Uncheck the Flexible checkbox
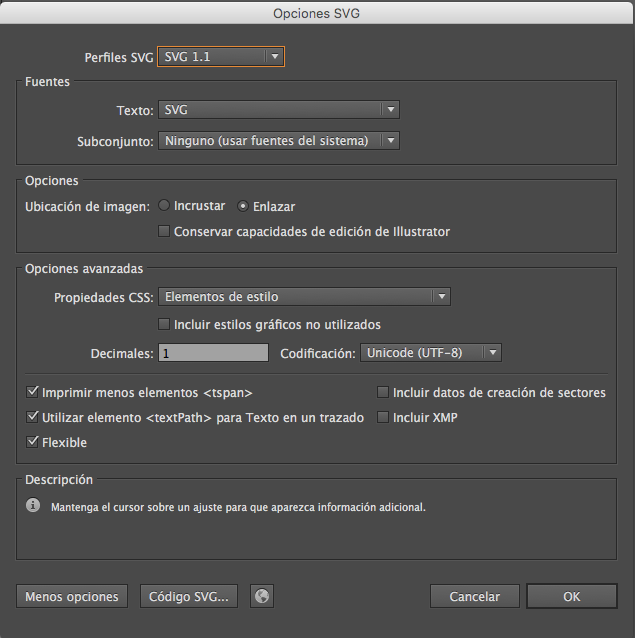The height and width of the screenshot is (638, 635). [x=32, y=442]
